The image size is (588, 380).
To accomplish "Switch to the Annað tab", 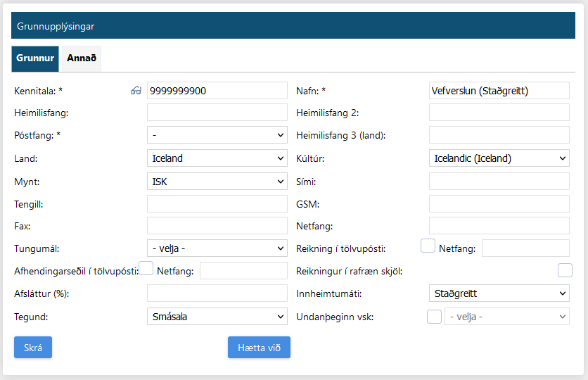I will pyautogui.click(x=82, y=58).
